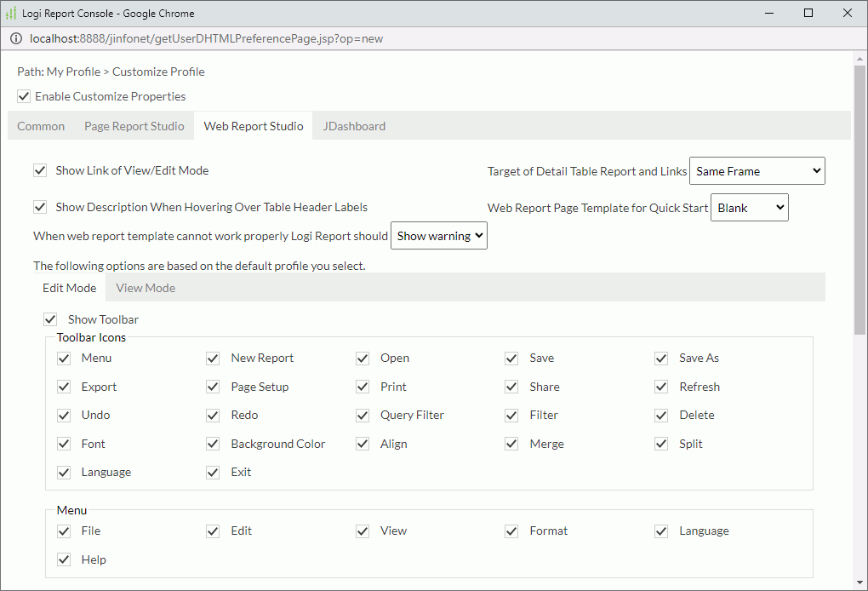This screenshot has height=591, width=868.
Task: Uncheck the Format menu option
Action: tap(511, 531)
